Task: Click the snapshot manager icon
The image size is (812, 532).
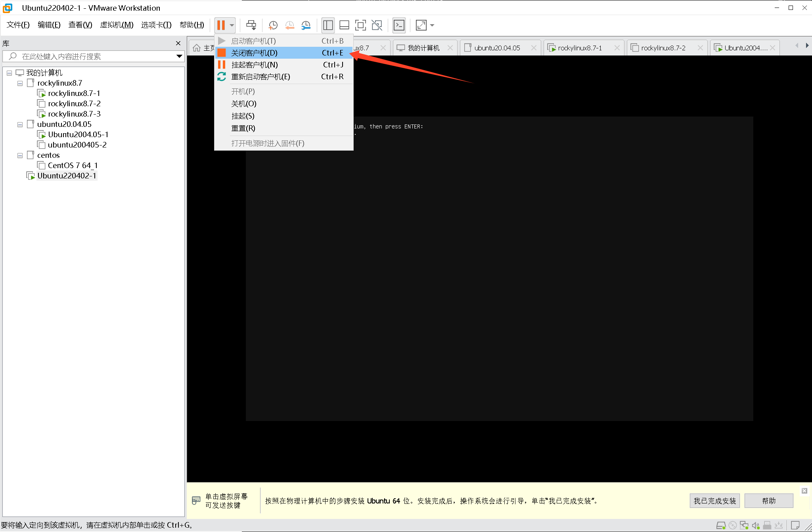Action: (306, 25)
